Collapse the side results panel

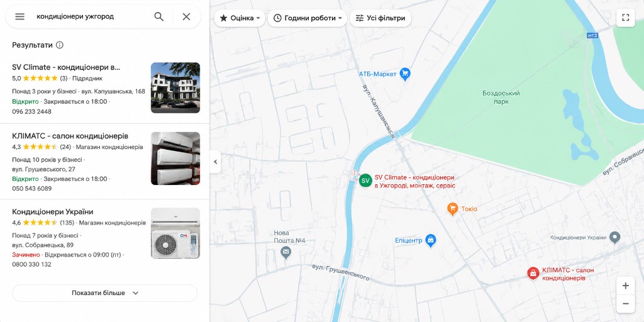[x=215, y=162]
